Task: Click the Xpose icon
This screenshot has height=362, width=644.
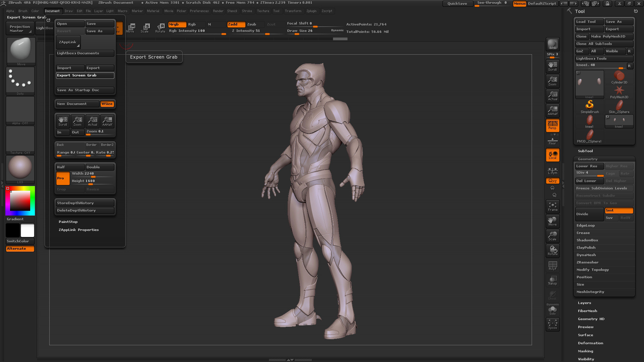Action: coord(552,324)
